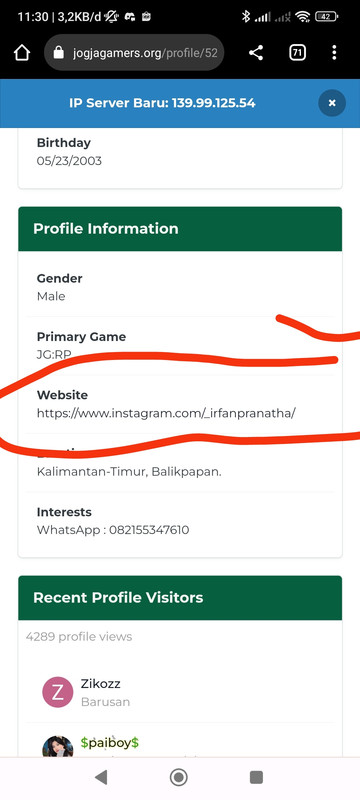The height and width of the screenshot is (800, 360).
Task: Tap $paiboy$ profile picture
Action: (58, 746)
